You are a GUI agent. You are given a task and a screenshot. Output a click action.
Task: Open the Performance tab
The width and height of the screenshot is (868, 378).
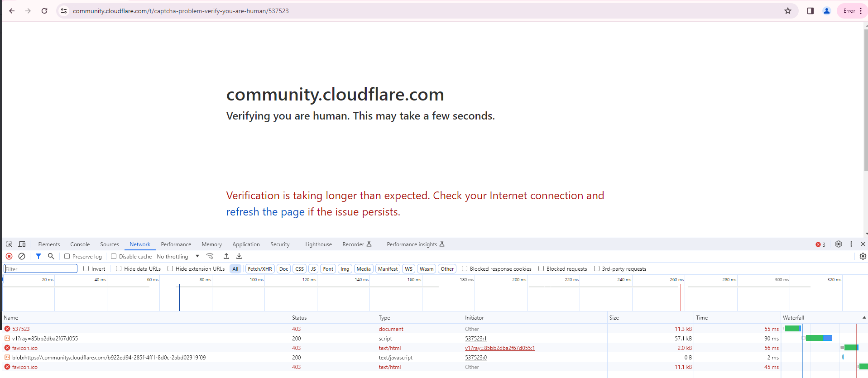[x=176, y=244]
